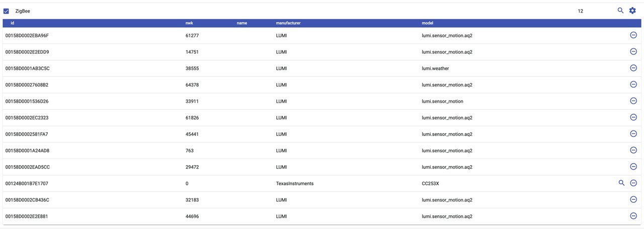Select id 00158D0002581FA7 cell
The height and width of the screenshot is (231, 644).
(27, 134)
